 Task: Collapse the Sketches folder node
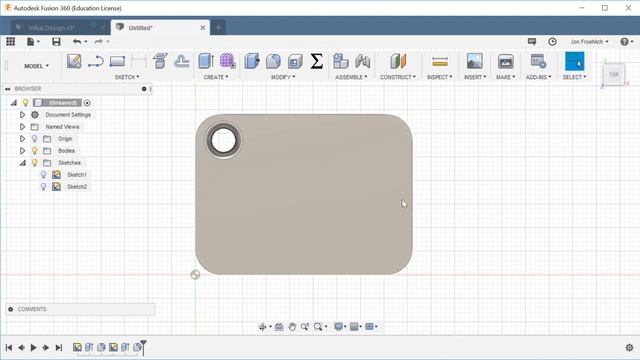(23, 163)
